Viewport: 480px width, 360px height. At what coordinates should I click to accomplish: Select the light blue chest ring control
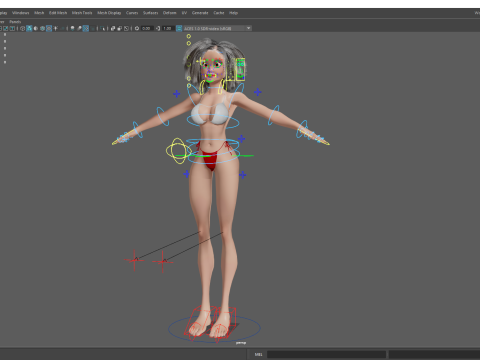click(213, 122)
